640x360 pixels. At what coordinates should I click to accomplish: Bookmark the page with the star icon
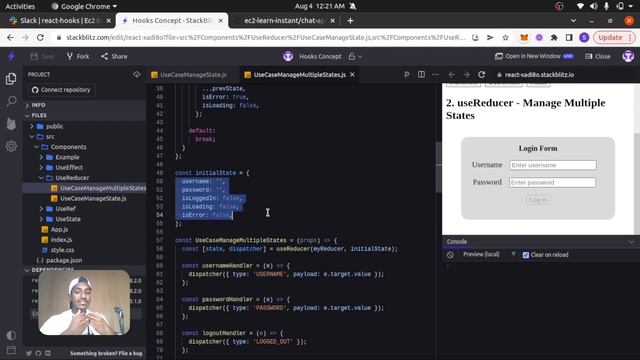pyautogui.click(x=505, y=38)
